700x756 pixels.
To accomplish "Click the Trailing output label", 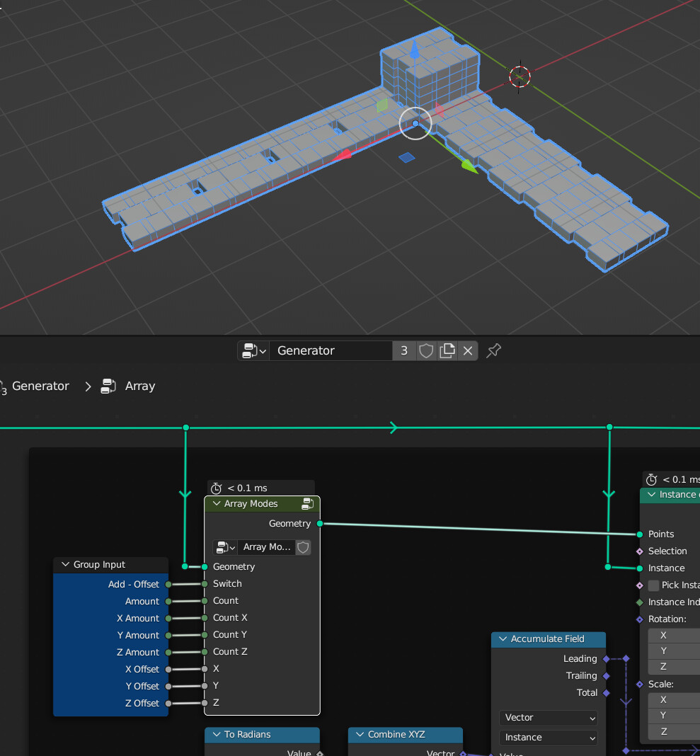I will [581, 675].
